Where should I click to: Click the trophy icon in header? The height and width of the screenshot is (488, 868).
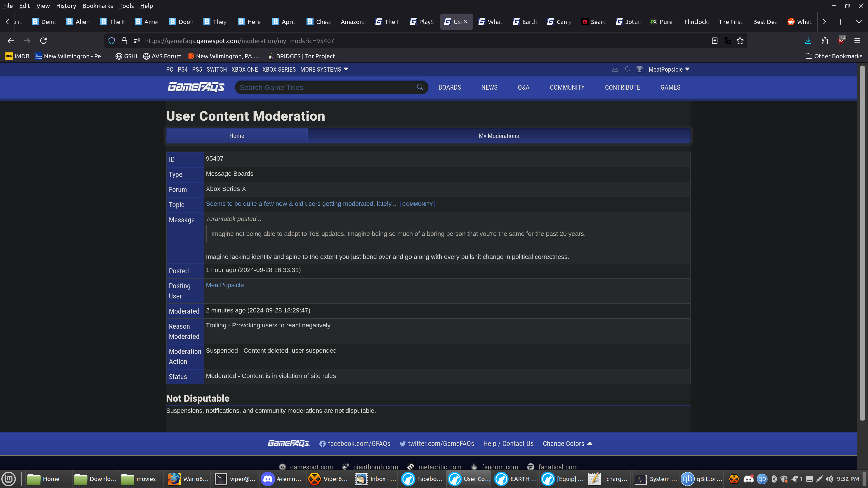[639, 69]
